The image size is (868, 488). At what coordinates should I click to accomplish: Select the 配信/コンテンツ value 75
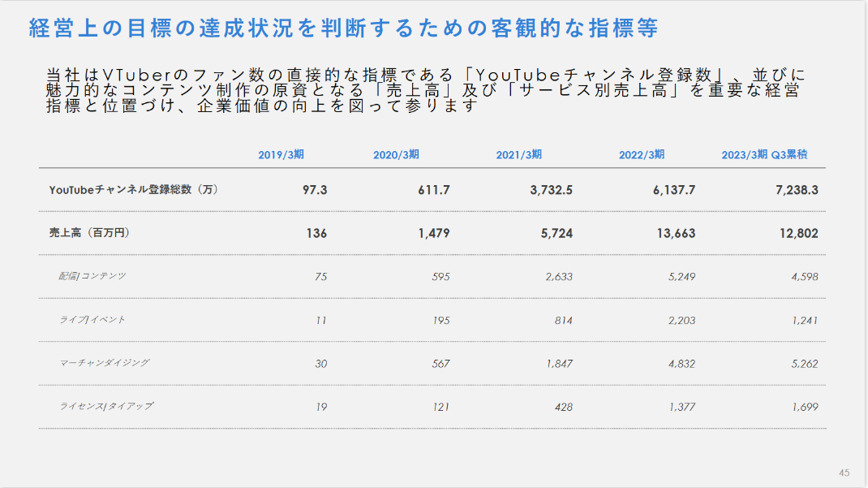point(320,276)
